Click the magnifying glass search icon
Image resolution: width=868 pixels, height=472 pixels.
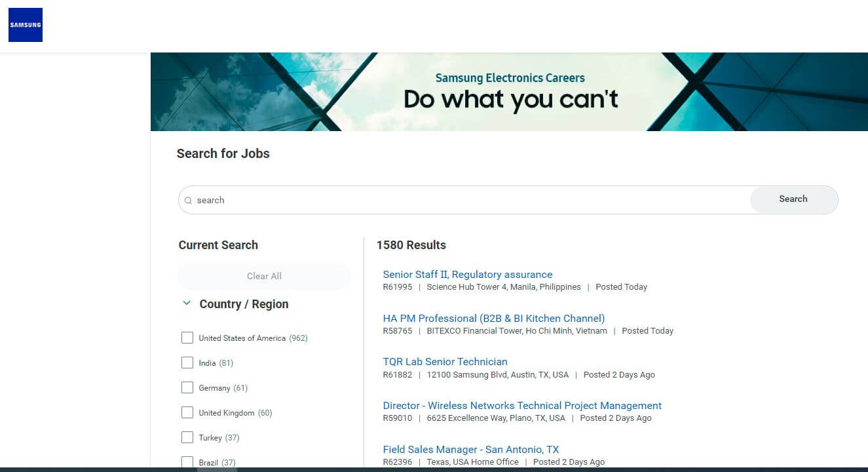tap(188, 199)
